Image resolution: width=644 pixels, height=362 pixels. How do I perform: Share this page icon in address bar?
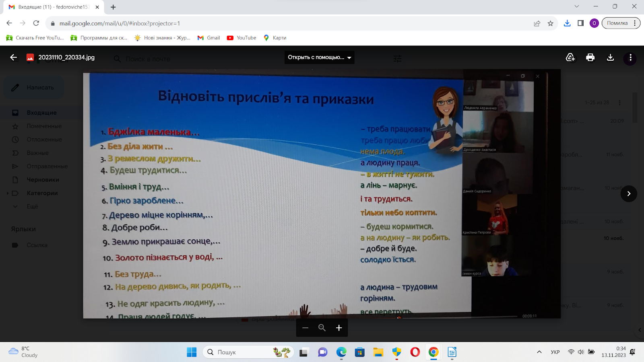537,23
